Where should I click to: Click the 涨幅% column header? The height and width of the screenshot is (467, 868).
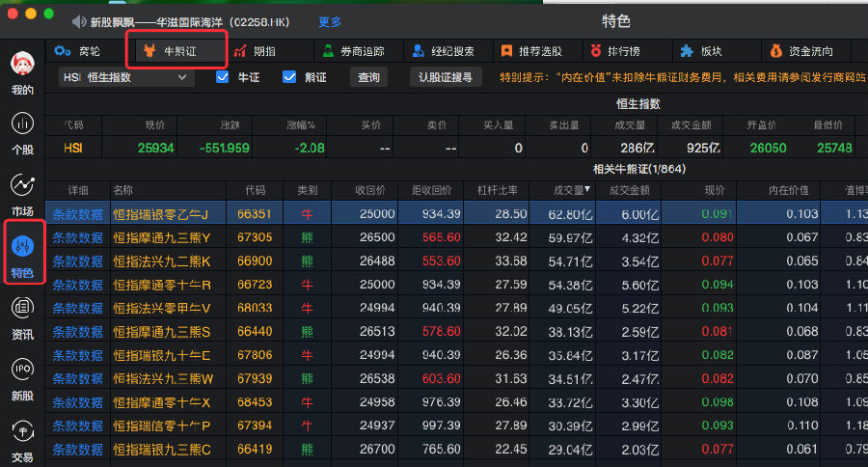(301, 125)
